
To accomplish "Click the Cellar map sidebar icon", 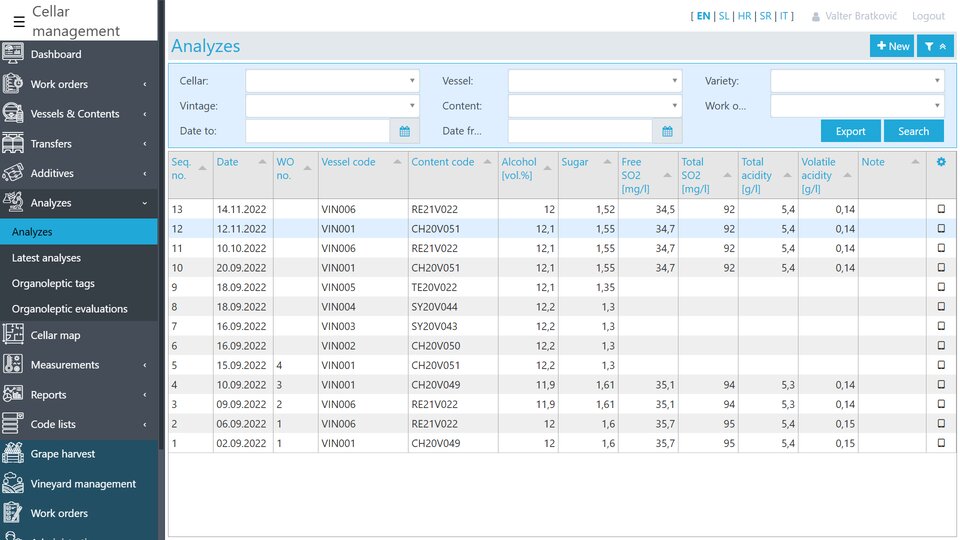I will click(x=13, y=335).
